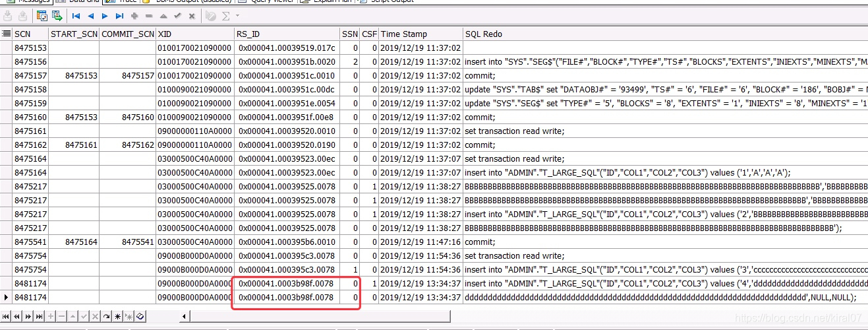868x330 pixels.
Task: Click the grid options toolbar icon
Action: (42, 15)
